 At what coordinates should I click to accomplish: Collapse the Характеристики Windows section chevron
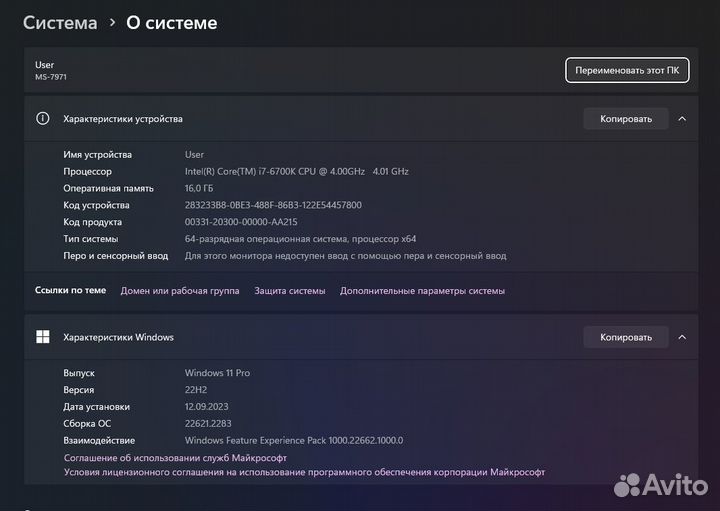tap(682, 337)
